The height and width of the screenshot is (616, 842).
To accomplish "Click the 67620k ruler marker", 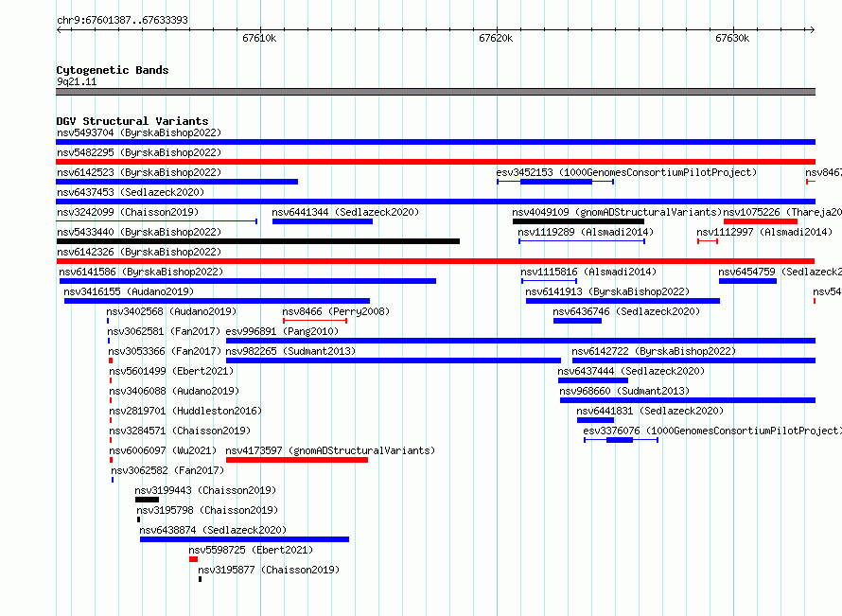I will [x=496, y=38].
